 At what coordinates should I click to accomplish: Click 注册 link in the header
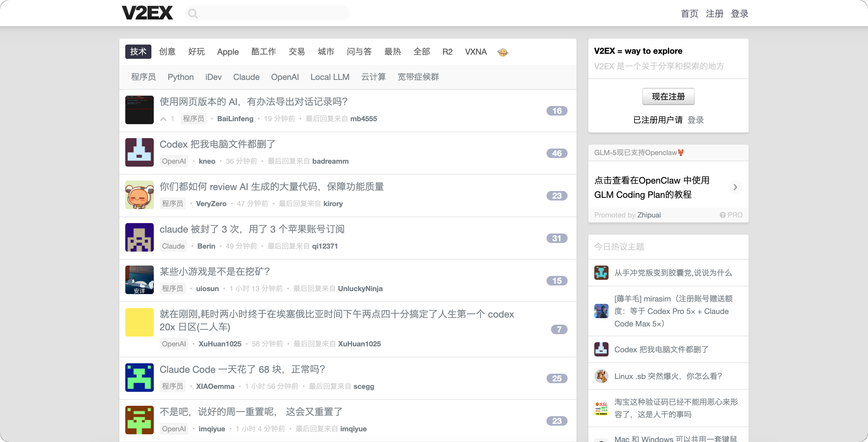715,13
